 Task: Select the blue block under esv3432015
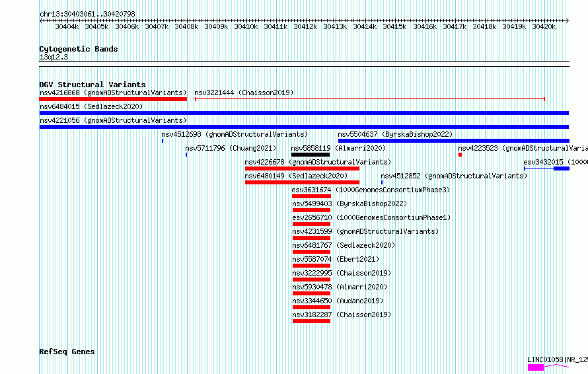tap(562, 168)
